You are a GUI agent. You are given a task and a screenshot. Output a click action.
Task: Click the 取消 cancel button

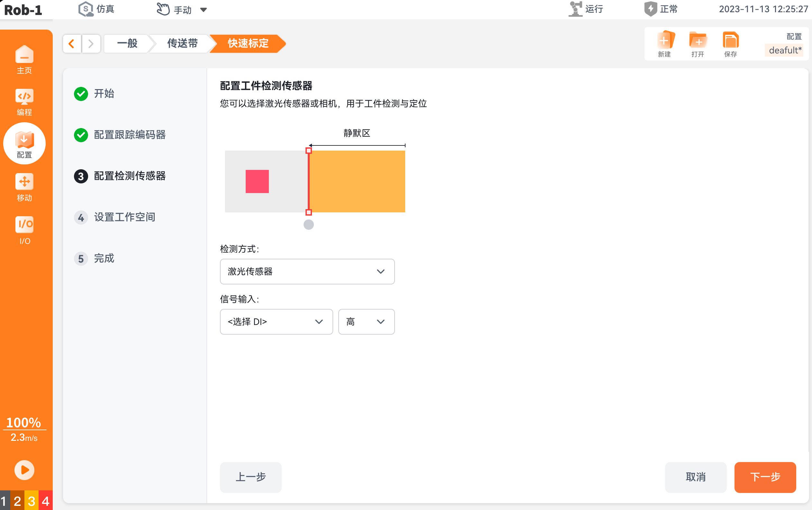coord(695,477)
